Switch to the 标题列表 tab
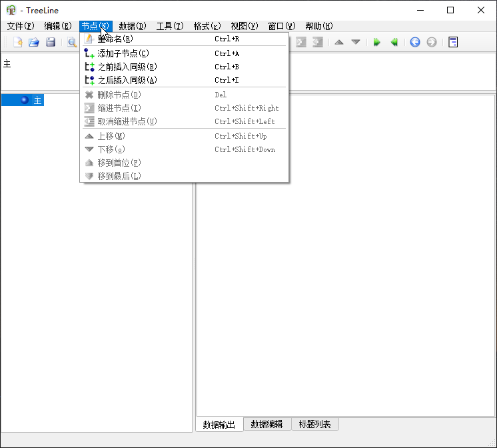Viewport: 497px width, 448px height. (x=314, y=424)
